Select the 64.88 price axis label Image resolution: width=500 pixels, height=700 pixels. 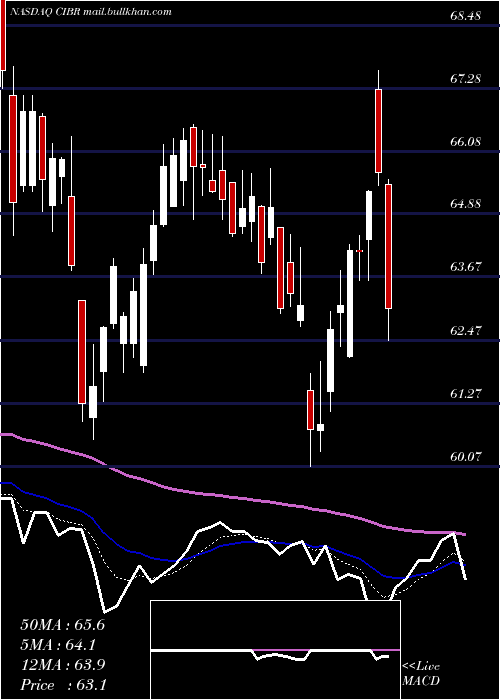465,204
